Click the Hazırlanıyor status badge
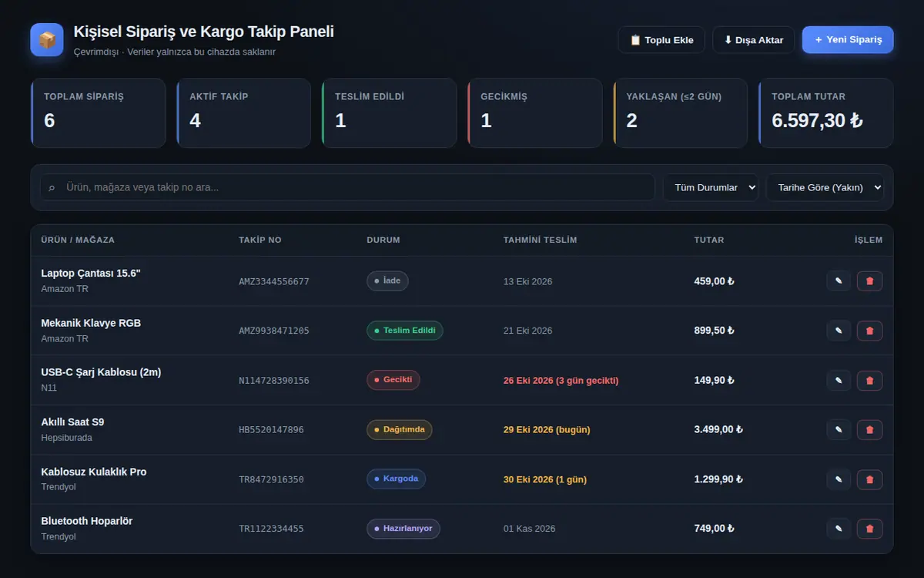Image resolution: width=924 pixels, height=578 pixels. coord(403,529)
